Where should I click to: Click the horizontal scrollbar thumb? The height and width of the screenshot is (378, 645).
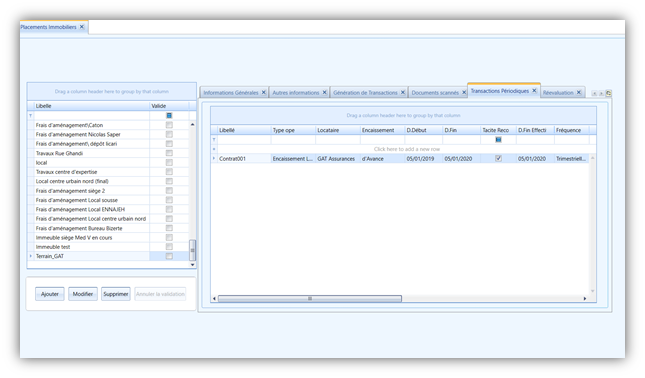[310, 298]
